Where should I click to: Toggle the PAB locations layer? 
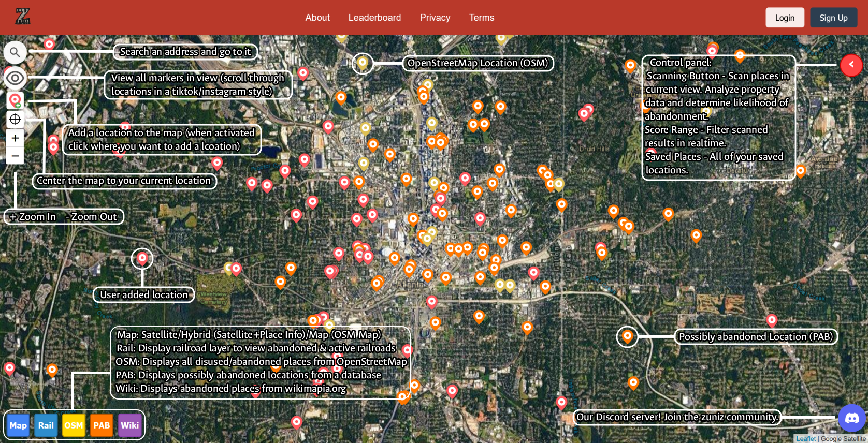point(102,425)
